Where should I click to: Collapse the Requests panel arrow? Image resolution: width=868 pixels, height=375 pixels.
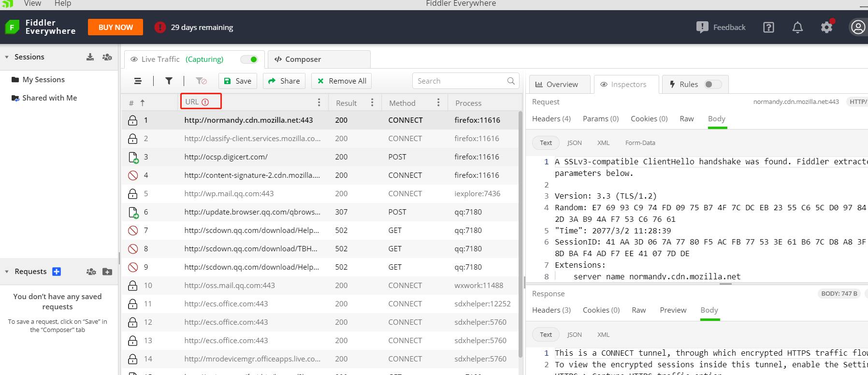tap(7, 272)
